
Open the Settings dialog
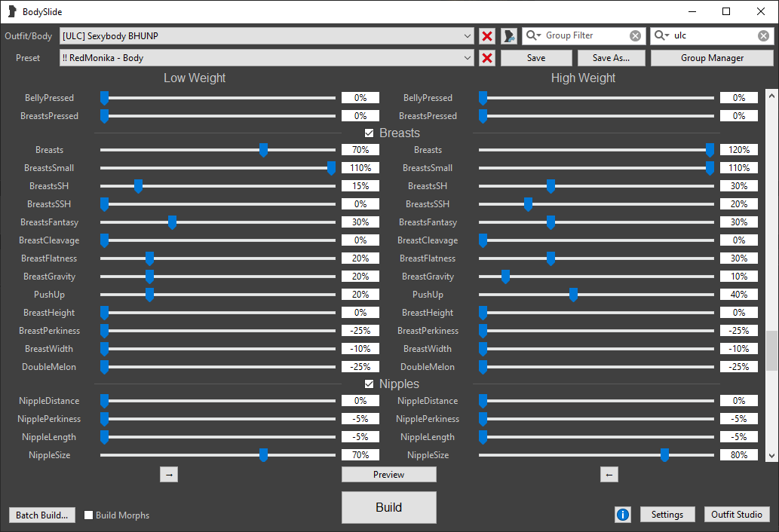667,515
